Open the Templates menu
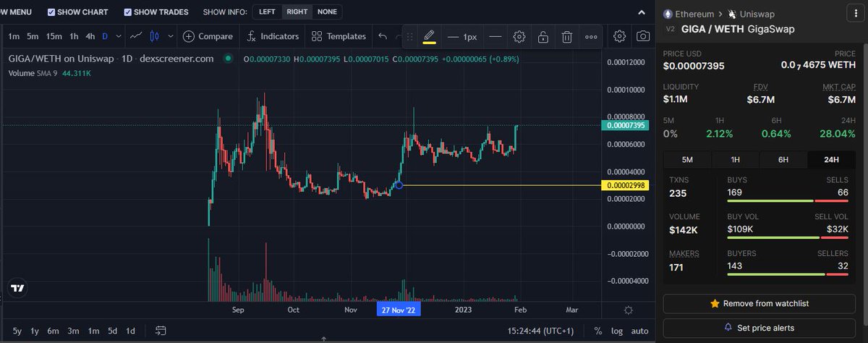This screenshot has width=868, height=343. (339, 36)
